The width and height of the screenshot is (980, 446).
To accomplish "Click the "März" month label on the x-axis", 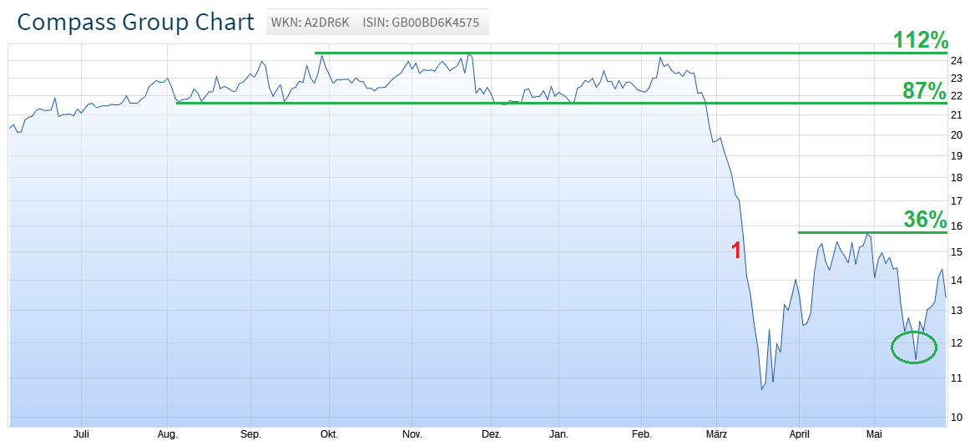I will click(x=716, y=434).
